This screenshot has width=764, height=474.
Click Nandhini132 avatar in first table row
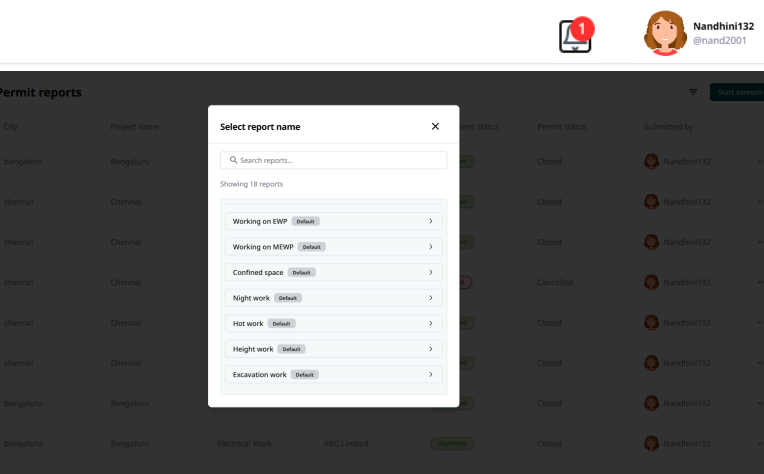point(652,161)
